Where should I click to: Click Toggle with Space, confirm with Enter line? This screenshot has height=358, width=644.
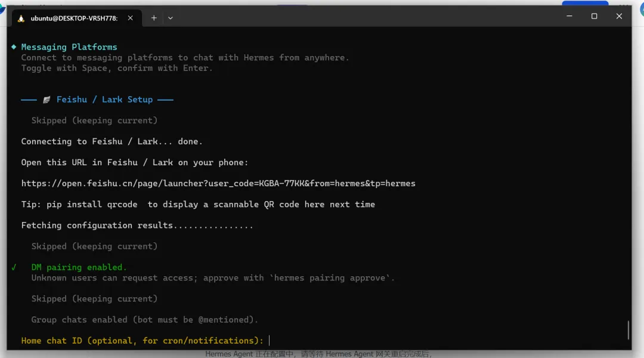click(x=117, y=68)
